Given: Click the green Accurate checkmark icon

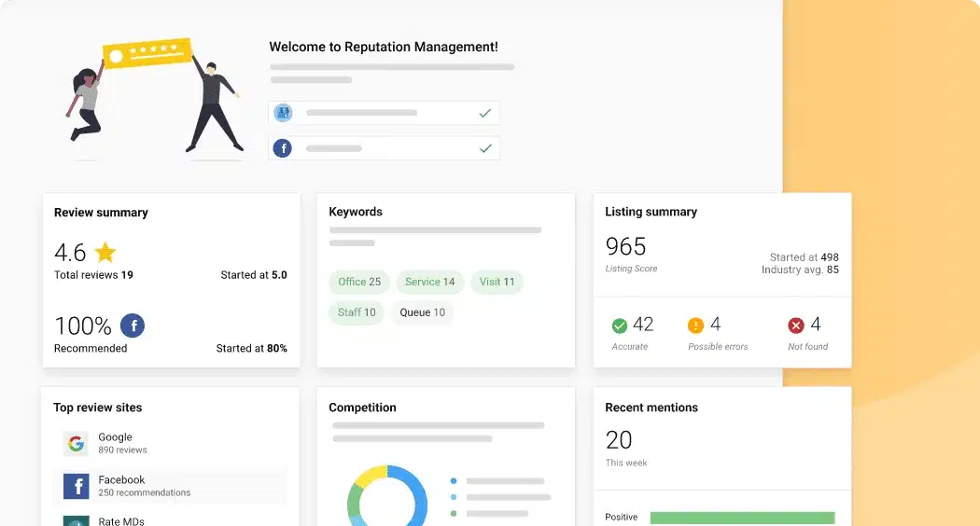Looking at the screenshot, I should pyautogui.click(x=619, y=325).
